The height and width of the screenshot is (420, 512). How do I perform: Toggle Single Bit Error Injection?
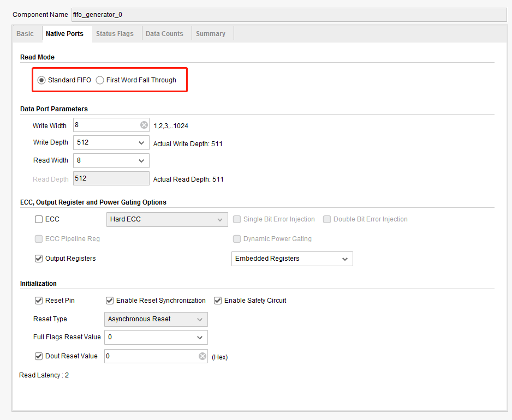(x=237, y=219)
